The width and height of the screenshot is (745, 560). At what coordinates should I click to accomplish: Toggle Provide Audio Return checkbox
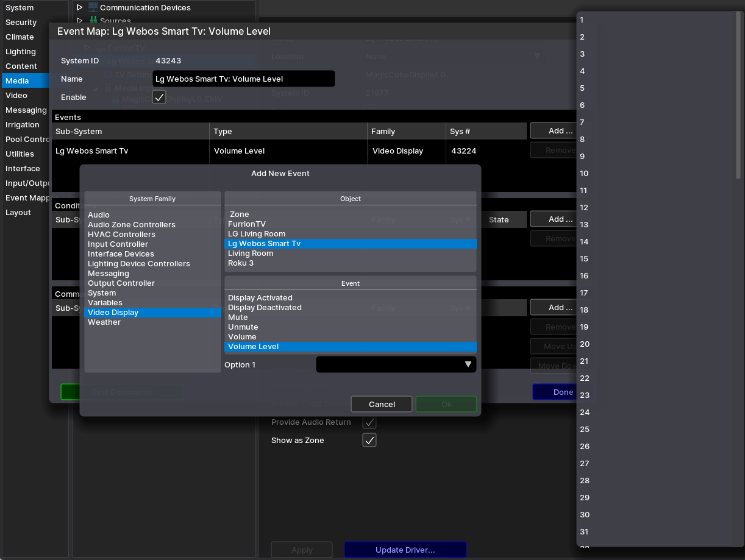369,422
